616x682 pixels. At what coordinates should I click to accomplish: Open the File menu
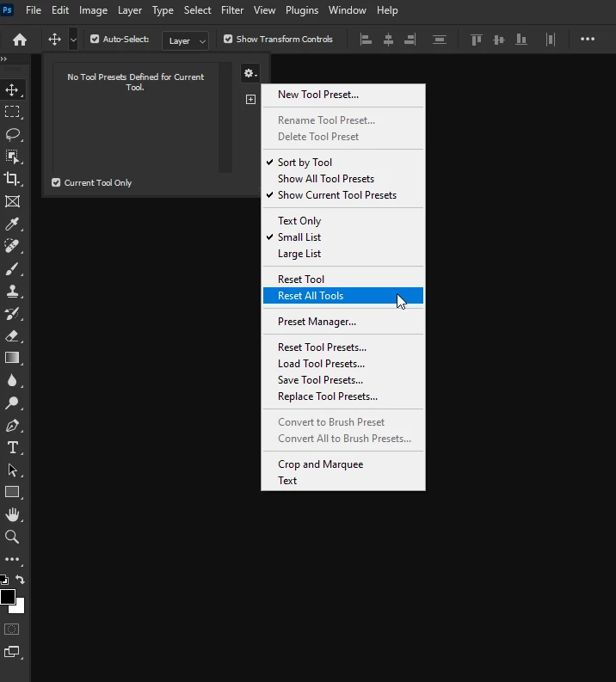34,10
